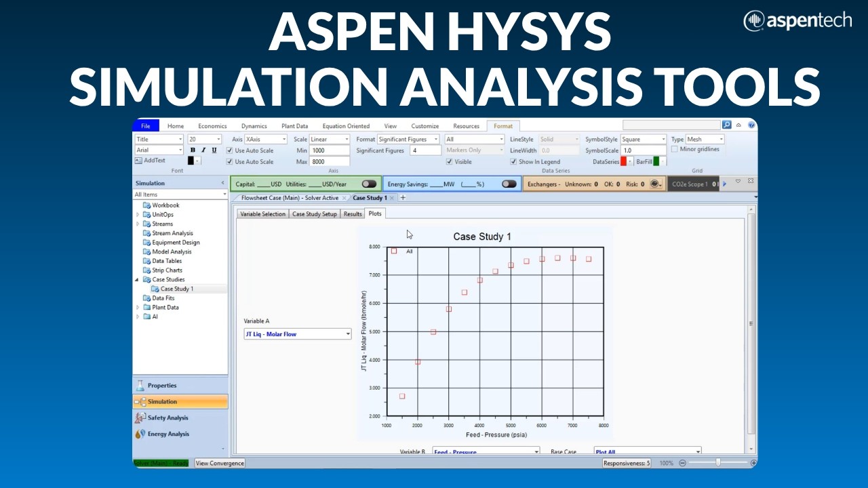Open the Data Tables item
The width and height of the screenshot is (868, 488).
[167, 261]
